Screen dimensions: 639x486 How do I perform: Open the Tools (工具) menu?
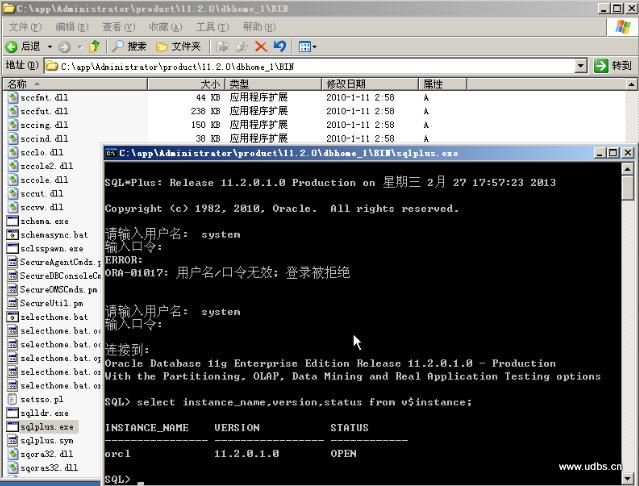[212, 27]
